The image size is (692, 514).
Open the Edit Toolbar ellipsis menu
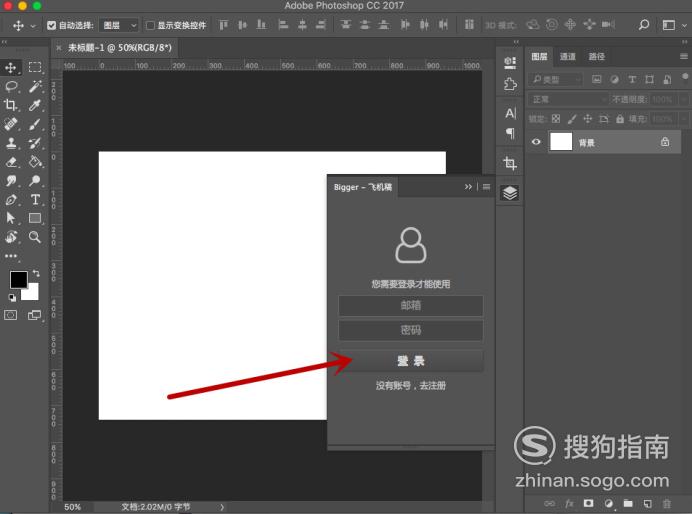pyautogui.click(x=11, y=256)
